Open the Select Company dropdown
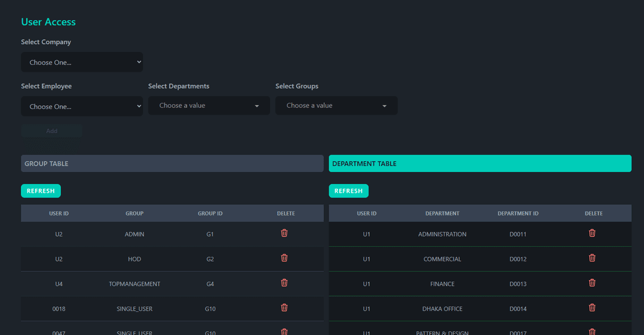 tap(82, 62)
